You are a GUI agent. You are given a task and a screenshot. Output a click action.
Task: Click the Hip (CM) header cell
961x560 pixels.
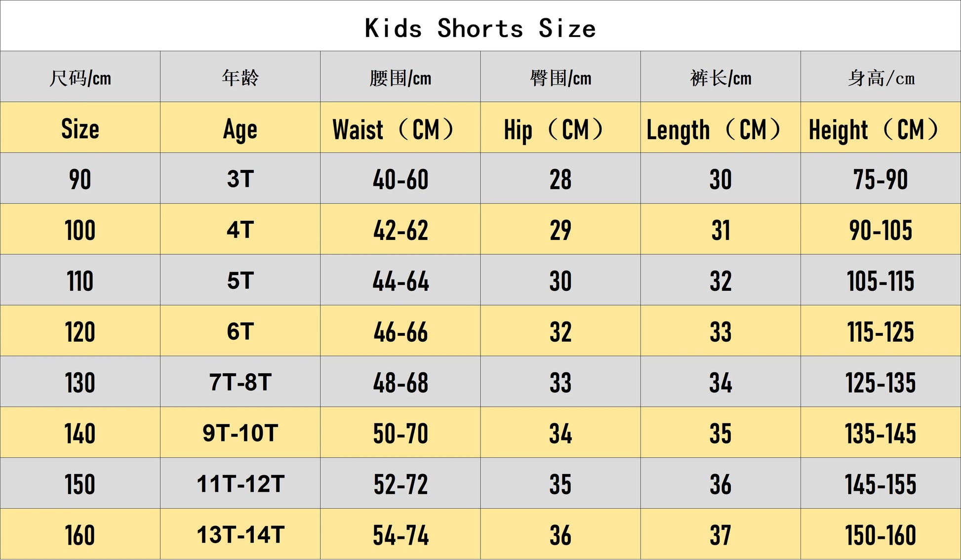pyautogui.click(x=560, y=127)
